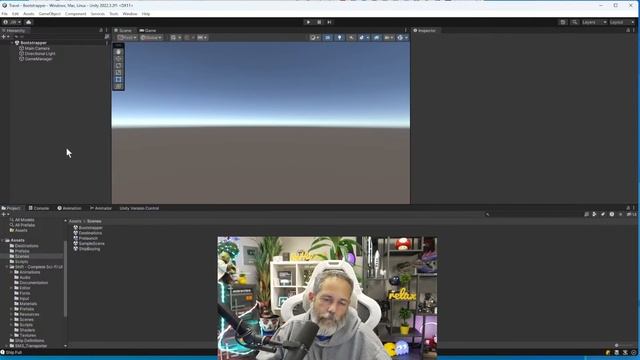Select the Move tool in scene overlay
640x360 pixels.
(118, 59)
